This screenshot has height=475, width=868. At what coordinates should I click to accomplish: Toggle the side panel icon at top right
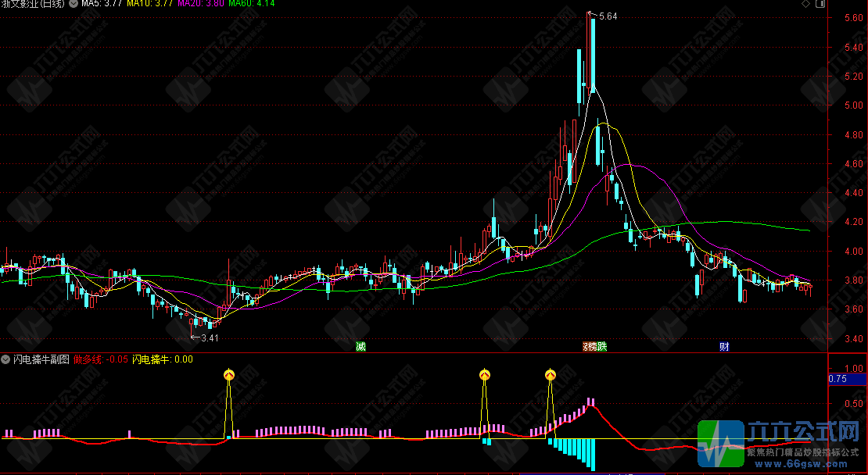[x=820, y=5]
